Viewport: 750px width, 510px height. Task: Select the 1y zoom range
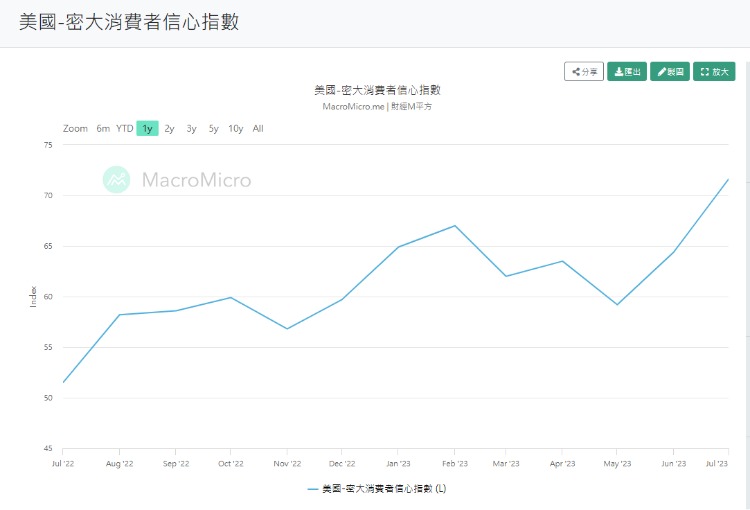pyautogui.click(x=147, y=128)
